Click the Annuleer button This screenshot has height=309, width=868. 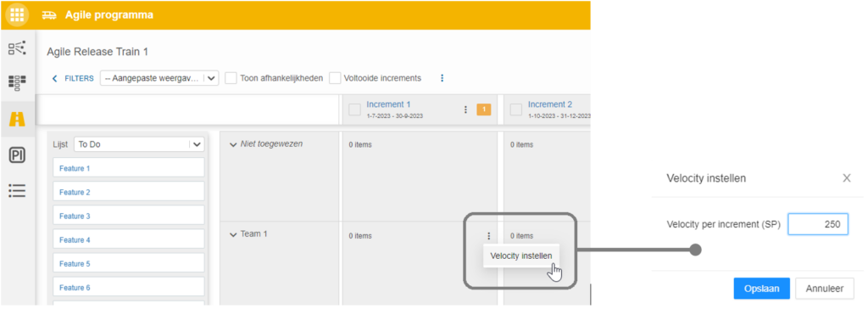[x=825, y=289]
